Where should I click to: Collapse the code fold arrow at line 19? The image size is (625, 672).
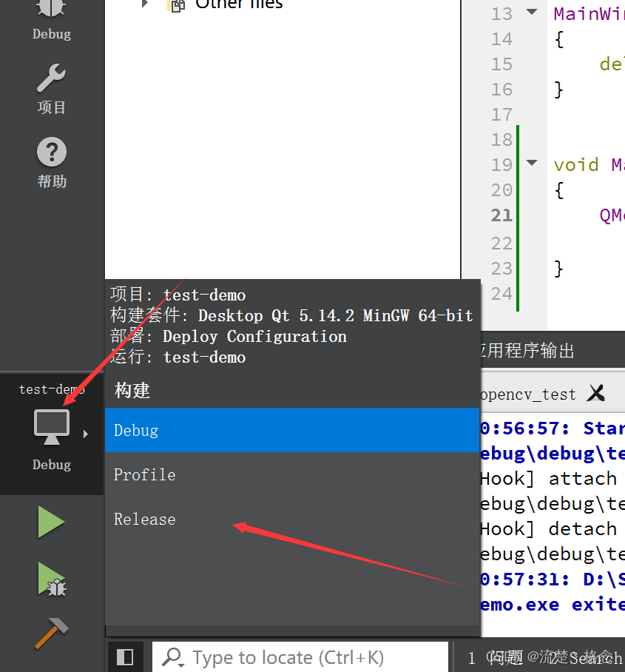(532, 162)
